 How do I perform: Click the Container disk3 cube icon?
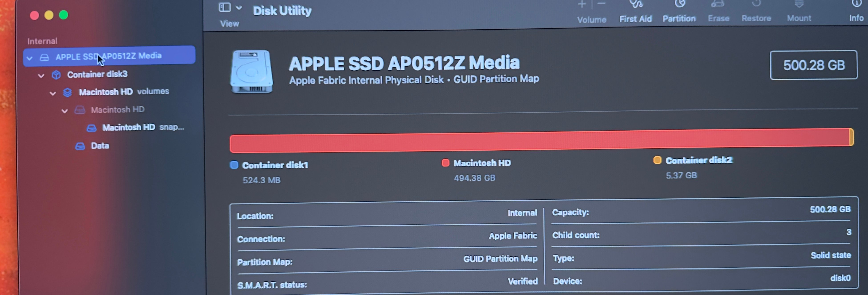click(x=56, y=75)
